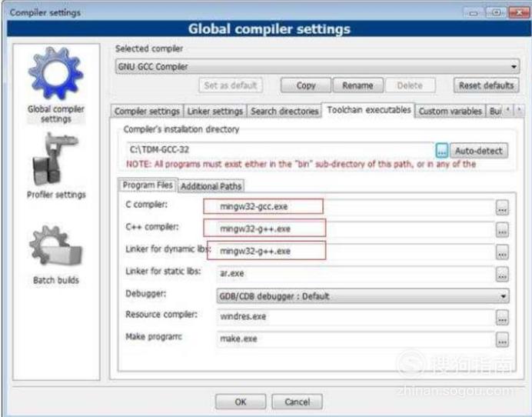
Task: Switch to Compiler settings tab
Action: click(x=147, y=111)
